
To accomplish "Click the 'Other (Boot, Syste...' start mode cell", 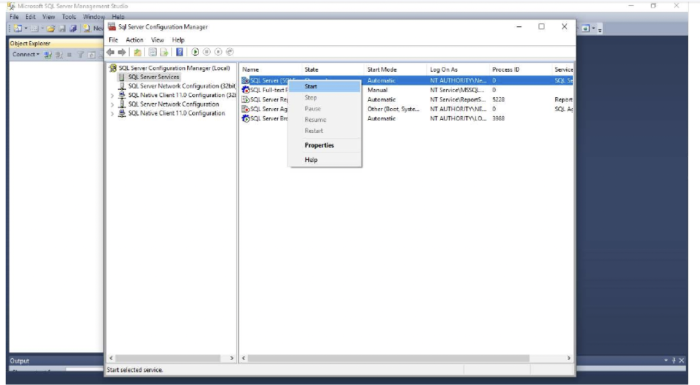I will (393, 109).
